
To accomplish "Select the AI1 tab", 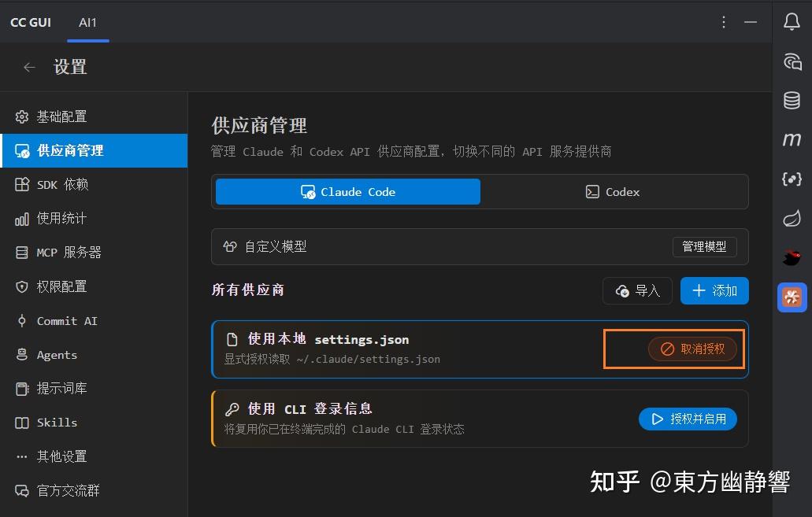I will (87, 23).
